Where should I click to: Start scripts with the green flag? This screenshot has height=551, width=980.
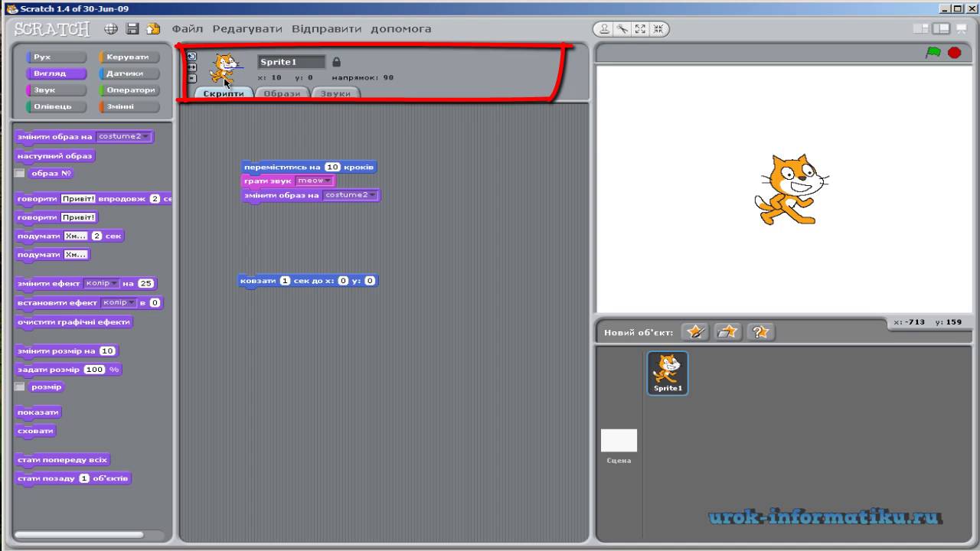(x=933, y=52)
